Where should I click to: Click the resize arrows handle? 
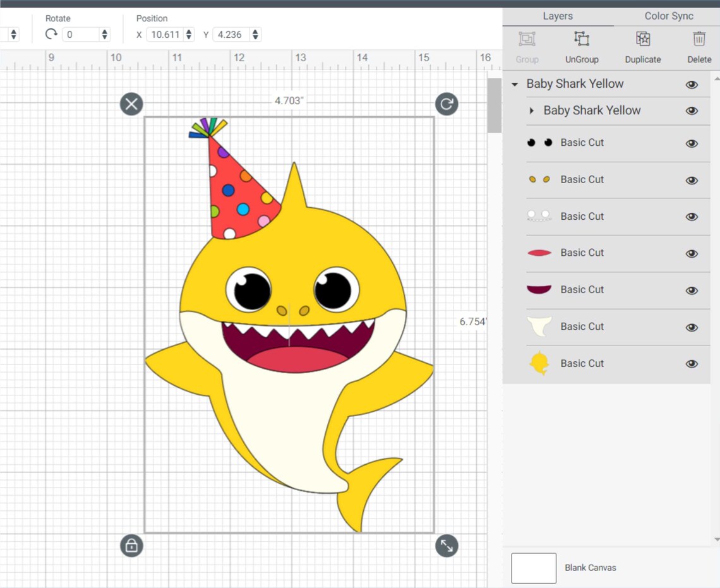447,545
